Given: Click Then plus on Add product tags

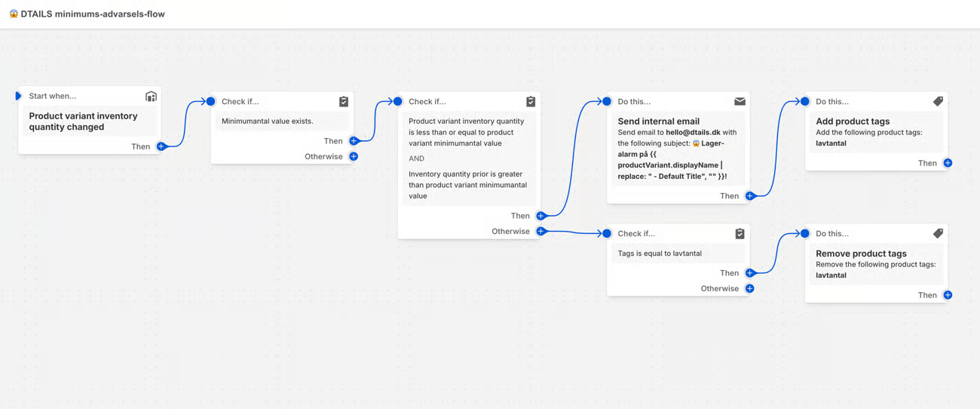Looking at the screenshot, I should [948, 163].
